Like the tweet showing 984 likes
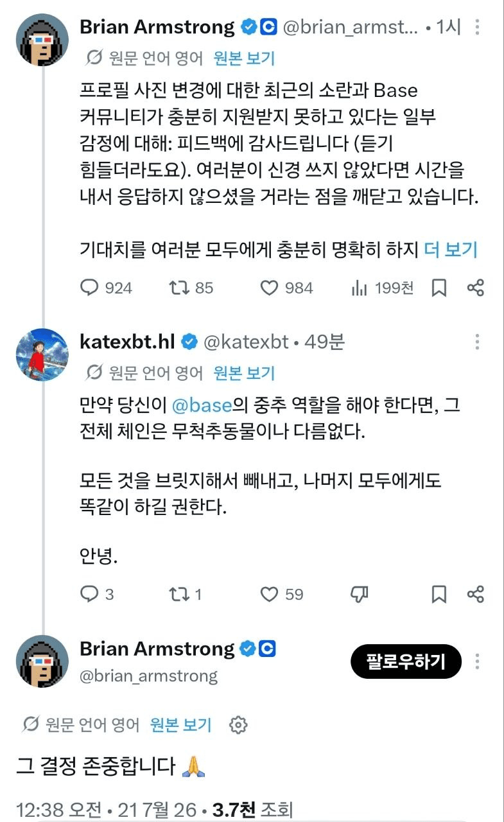The height and width of the screenshot is (822, 504). [x=269, y=288]
